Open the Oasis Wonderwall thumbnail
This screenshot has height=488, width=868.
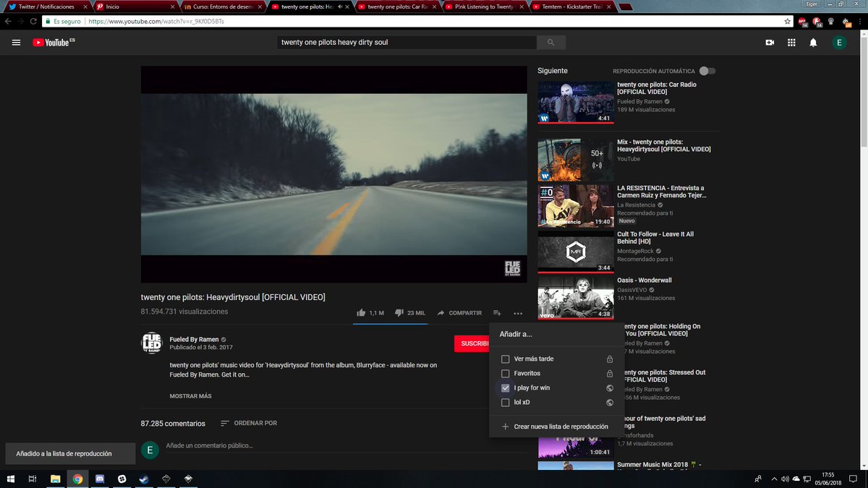tap(575, 297)
